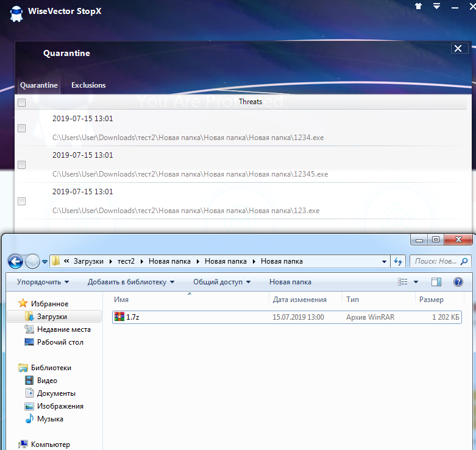Expand the arrow after Загрузки breadcrumb
This screenshot has height=450, width=476.
click(x=111, y=261)
